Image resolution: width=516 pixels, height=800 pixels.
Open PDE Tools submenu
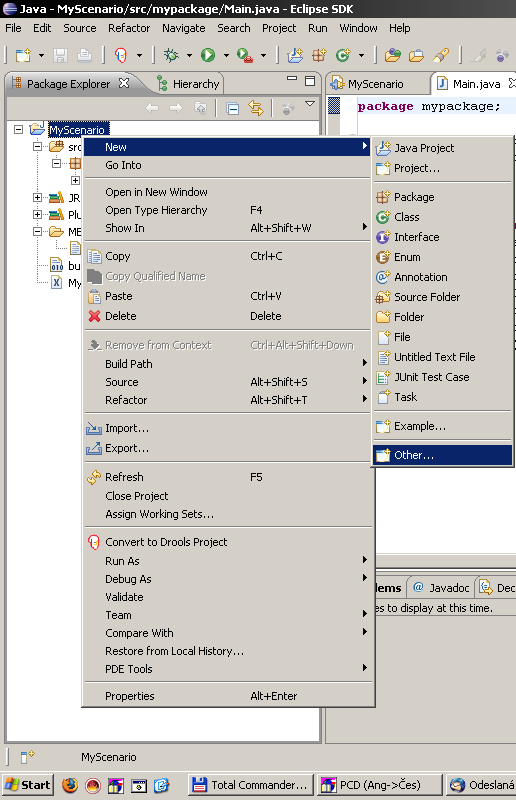228,669
